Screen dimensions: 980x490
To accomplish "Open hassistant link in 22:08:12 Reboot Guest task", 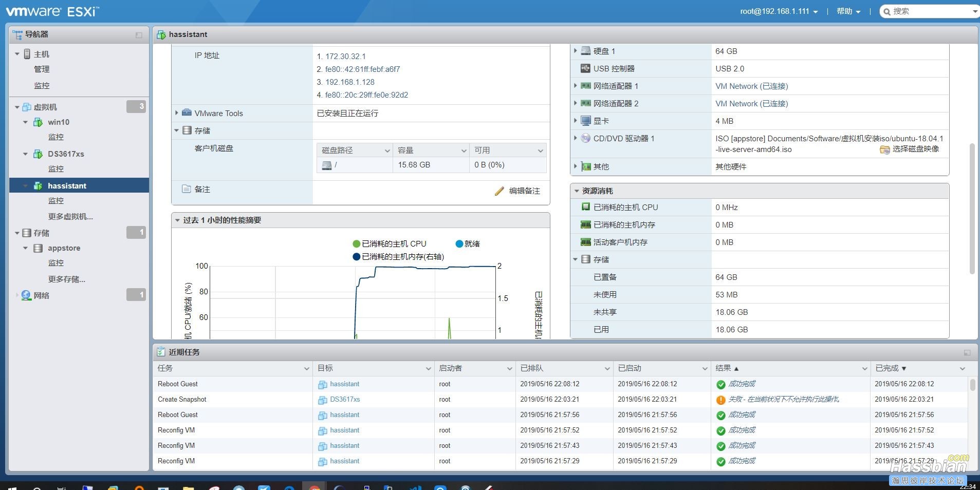I will point(344,384).
